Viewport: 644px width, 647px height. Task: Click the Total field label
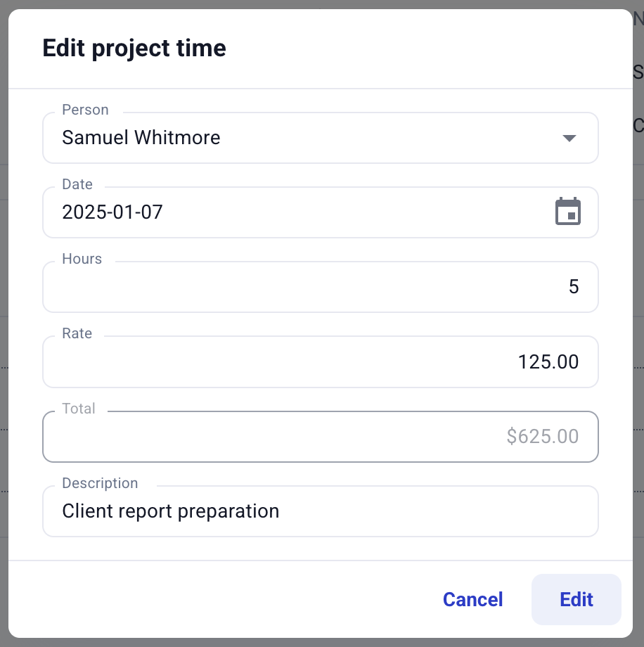pos(78,409)
